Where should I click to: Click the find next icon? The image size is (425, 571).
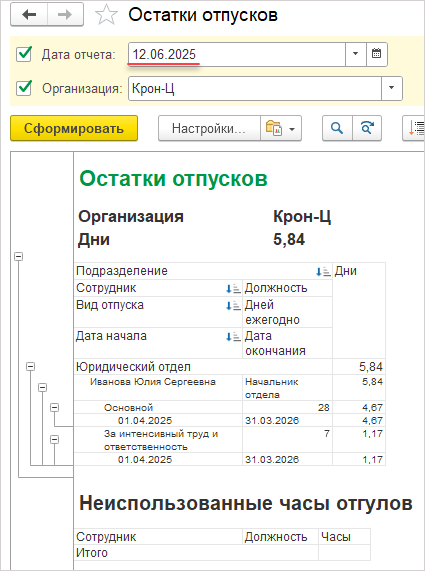(367, 128)
